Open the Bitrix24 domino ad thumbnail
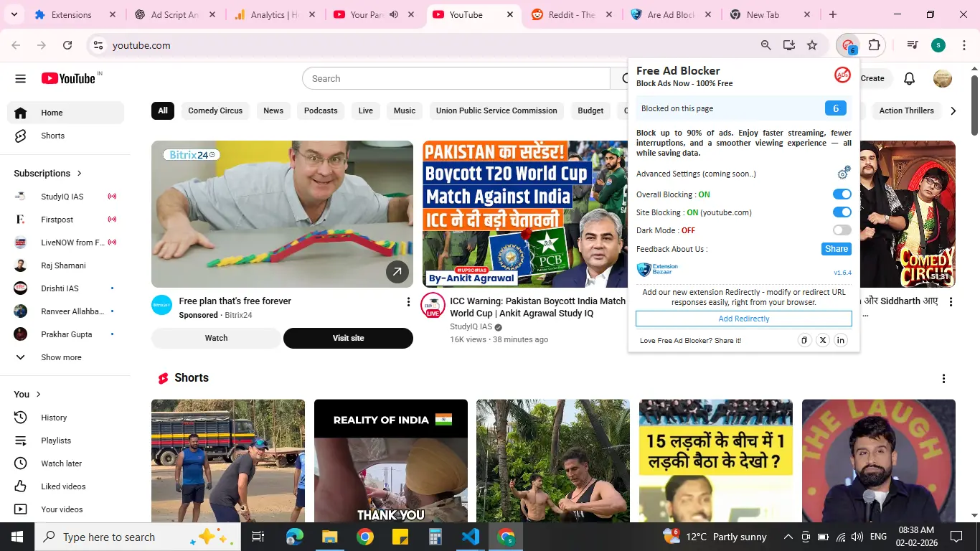 [x=282, y=215]
